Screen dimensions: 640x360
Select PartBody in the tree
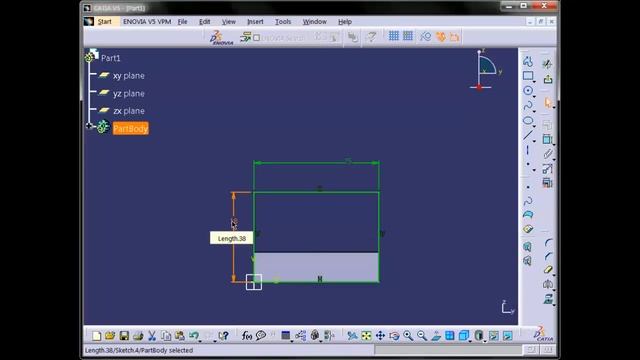pyautogui.click(x=131, y=129)
